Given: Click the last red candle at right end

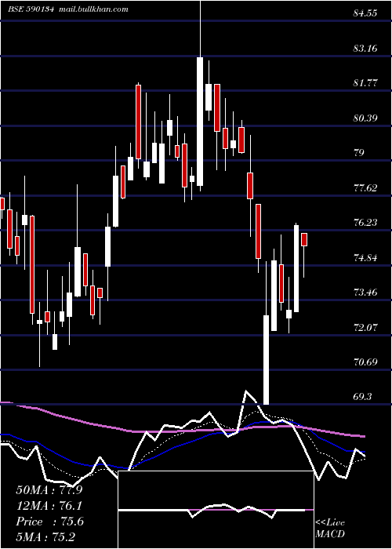Looking at the screenshot, I should click(304, 239).
